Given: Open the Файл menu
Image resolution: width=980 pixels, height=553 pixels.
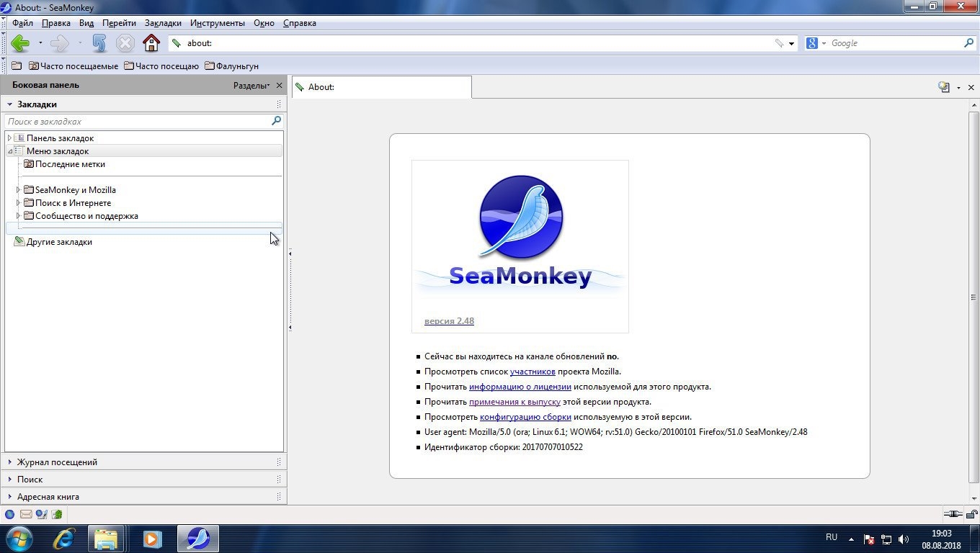Looking at the screenshot, I should 23,23.
